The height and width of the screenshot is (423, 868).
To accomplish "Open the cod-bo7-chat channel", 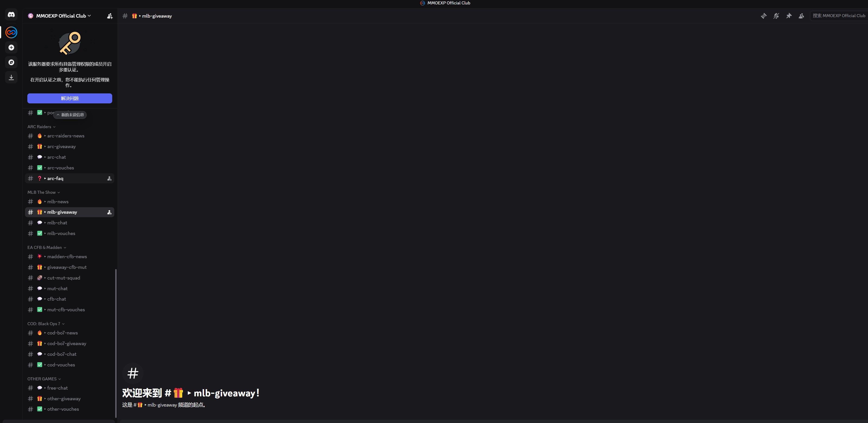I will point(70,354).
